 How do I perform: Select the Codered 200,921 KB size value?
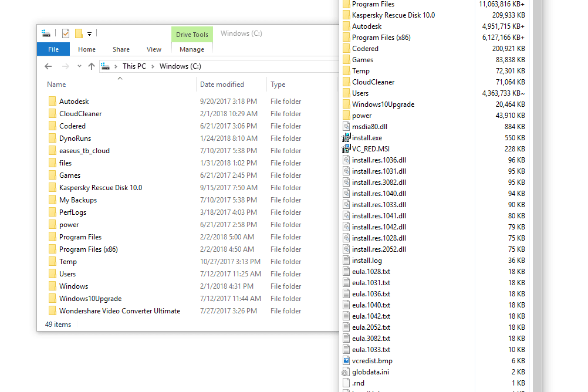click(509, 49)
